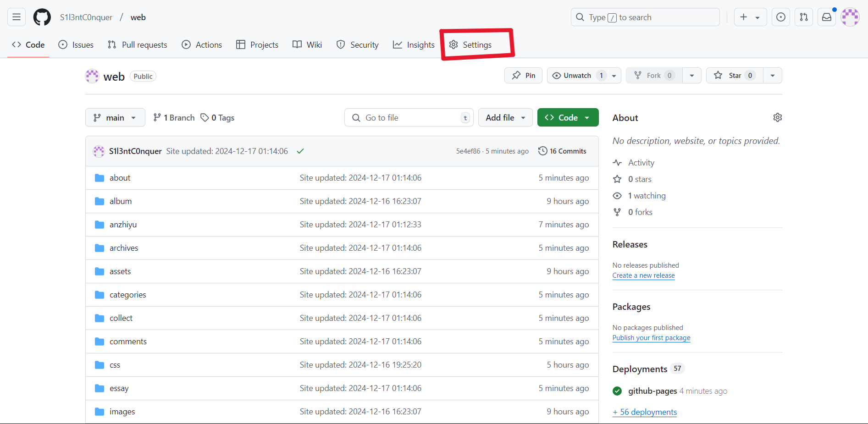This screenshot has width=868, height=424.
Task: Open the GitHub home via the Octocat logo
Action: (42, 17)
